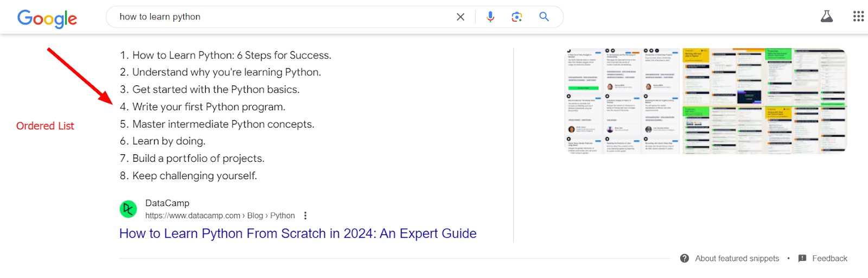Open the featured snippet image thumbnail
868x278 pixels.
(706, 101)
